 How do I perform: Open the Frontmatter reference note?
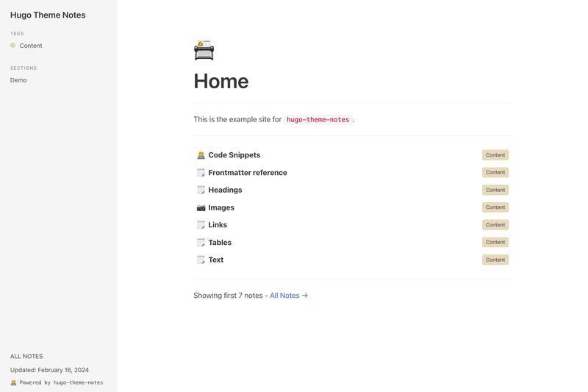[x=248, y=173]
